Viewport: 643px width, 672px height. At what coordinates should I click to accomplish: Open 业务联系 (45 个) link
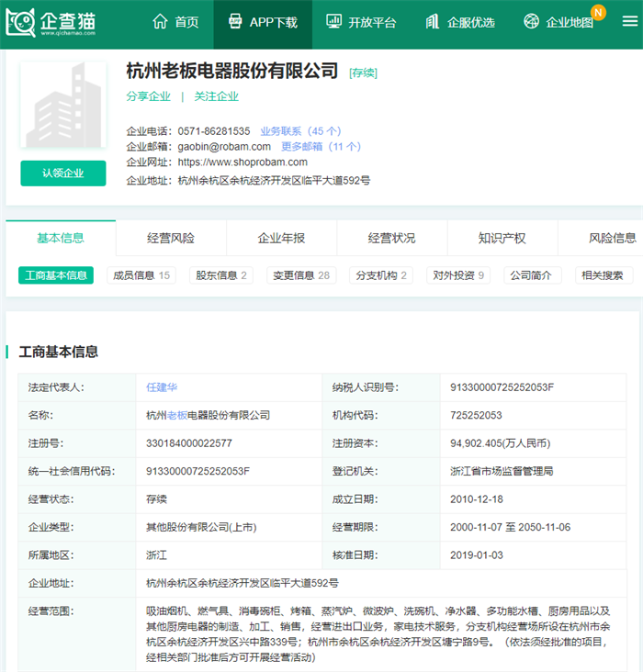(300, 131)
